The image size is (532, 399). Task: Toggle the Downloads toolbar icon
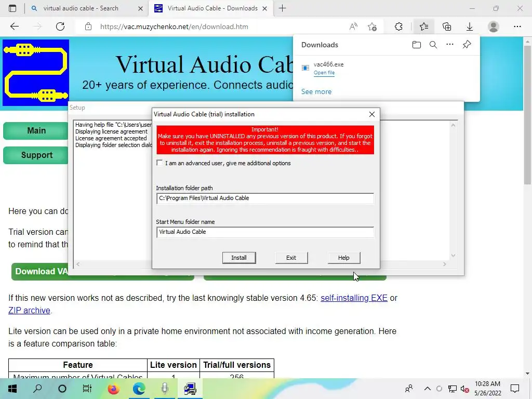coord(470,26)
